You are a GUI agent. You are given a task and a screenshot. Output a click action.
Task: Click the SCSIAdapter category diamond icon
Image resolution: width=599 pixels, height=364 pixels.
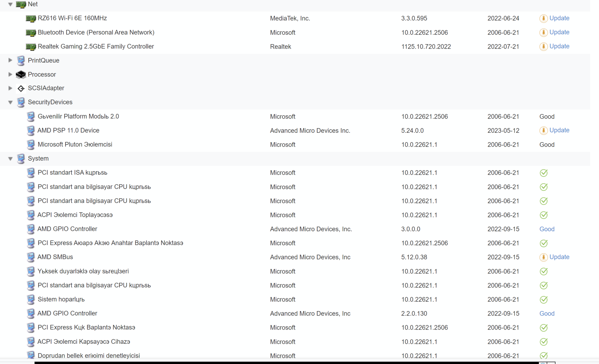(21, 88)
